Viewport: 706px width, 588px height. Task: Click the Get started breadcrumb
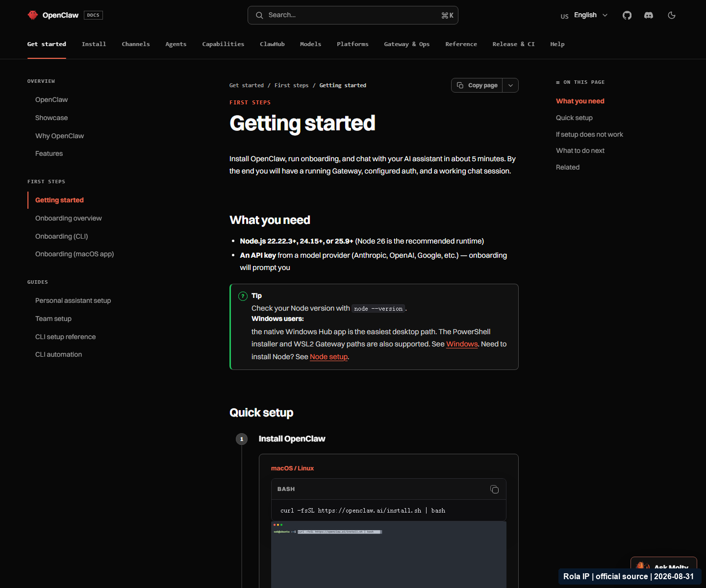[x=247, y=85]
